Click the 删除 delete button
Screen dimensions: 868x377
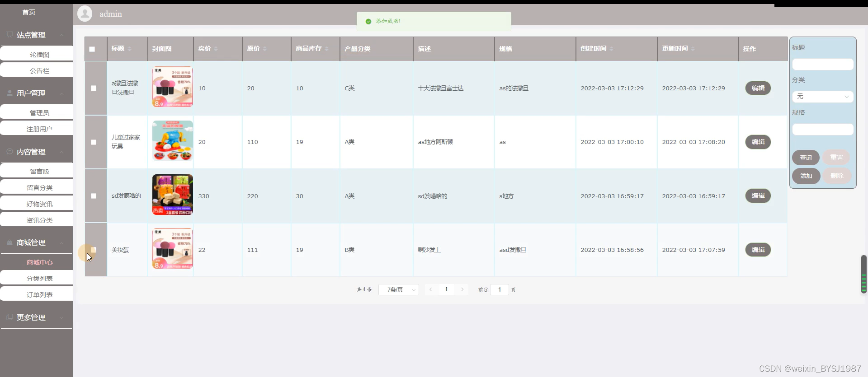(x=837, y=176)
